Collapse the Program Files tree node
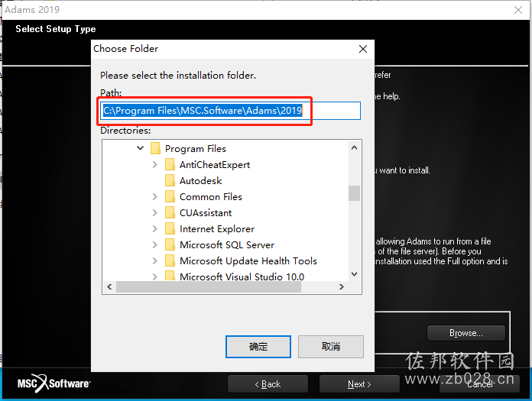Viewport: 532px width, 401px height. [x=140, y=148]
